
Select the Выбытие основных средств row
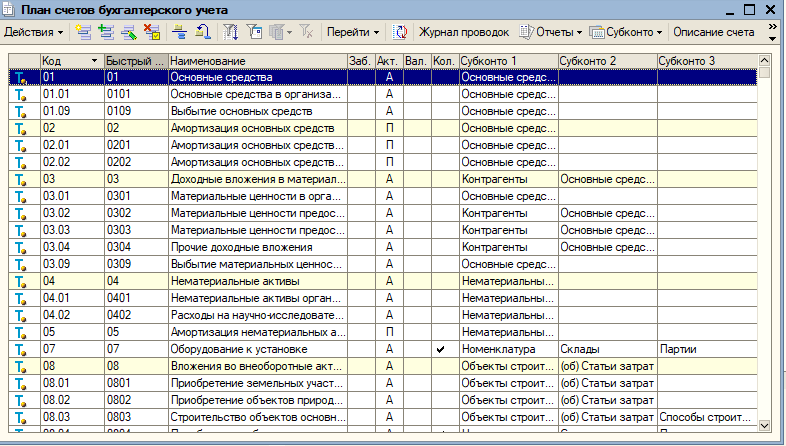(383, 111)
